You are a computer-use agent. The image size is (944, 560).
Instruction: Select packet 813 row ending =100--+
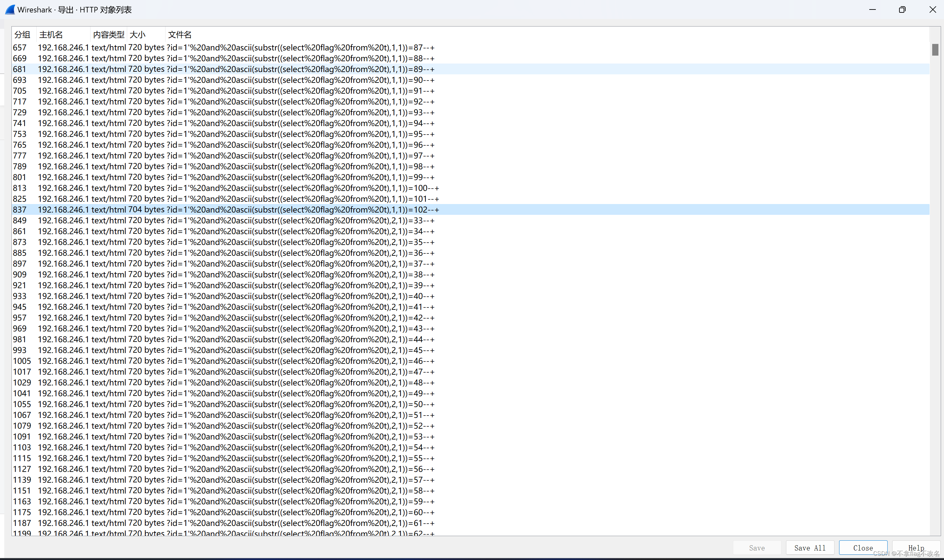470,188
